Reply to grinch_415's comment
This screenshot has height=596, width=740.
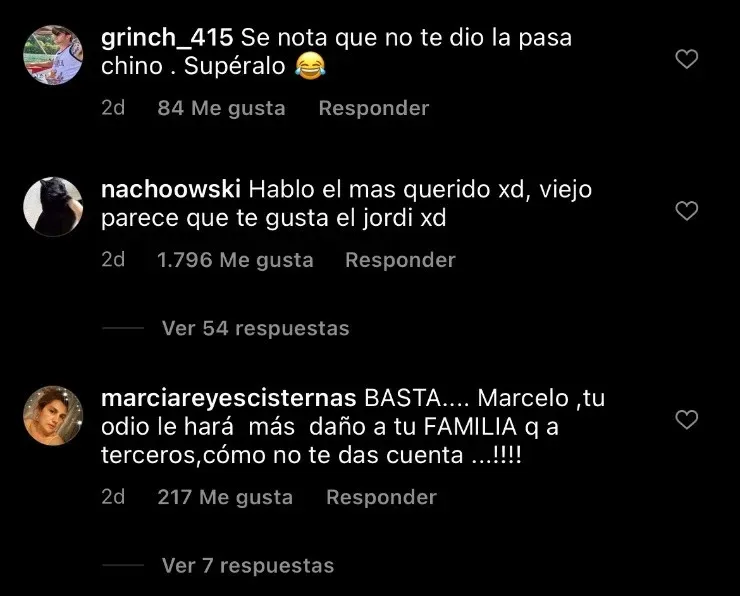(x=374, y=108)
